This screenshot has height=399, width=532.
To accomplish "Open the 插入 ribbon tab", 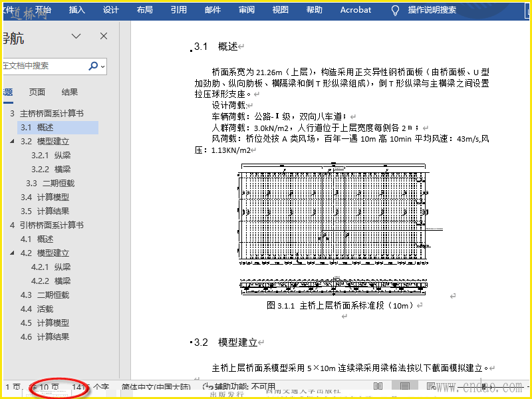I will click(76, 10).
